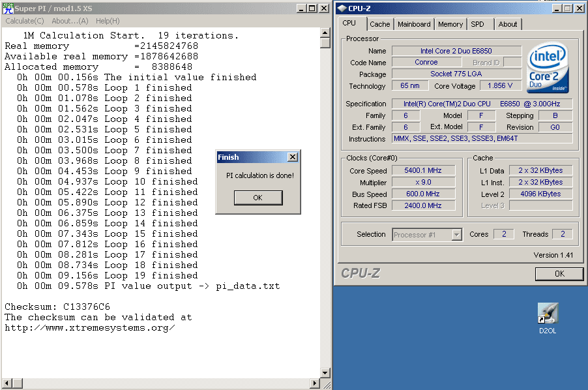Click the Threads count field

click(563, 234)
